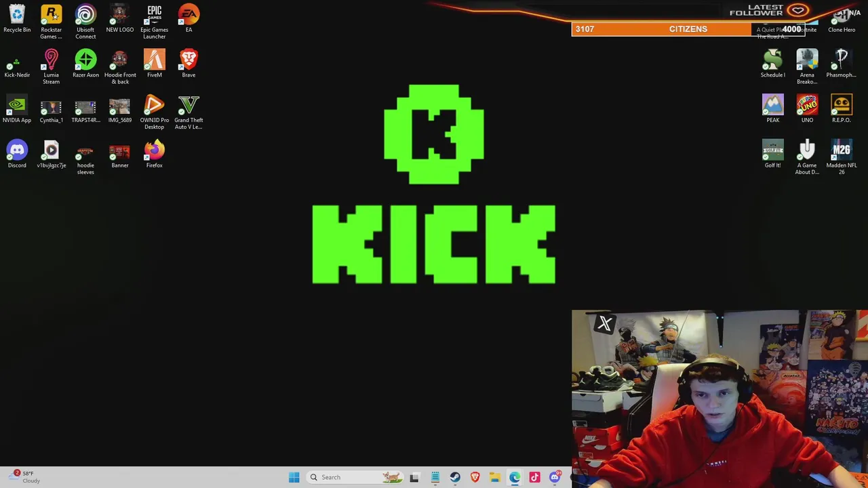Open Notepad from the taskbar
This screenshot has height=488, width=868.
435,477
